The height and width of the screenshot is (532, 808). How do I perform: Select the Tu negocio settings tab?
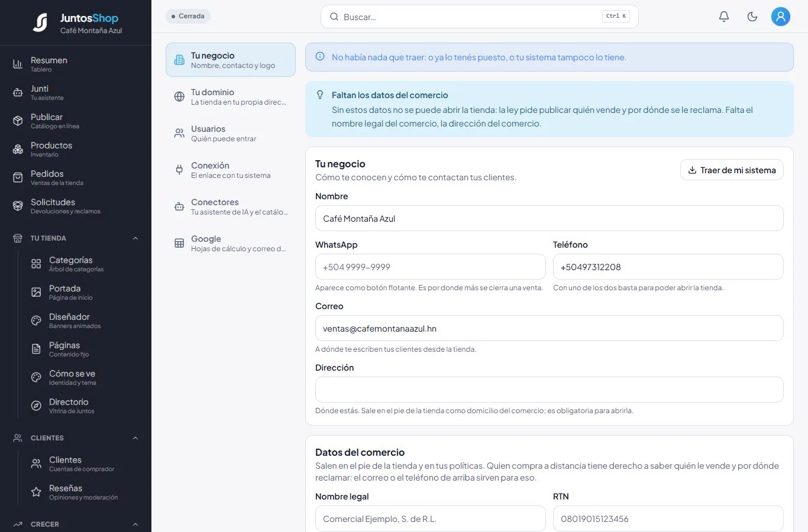pos(231,60)
